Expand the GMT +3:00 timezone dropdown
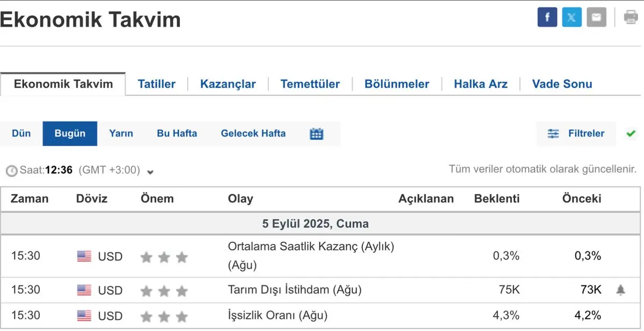This screenshot has width=644, height=331. (150, 172)
